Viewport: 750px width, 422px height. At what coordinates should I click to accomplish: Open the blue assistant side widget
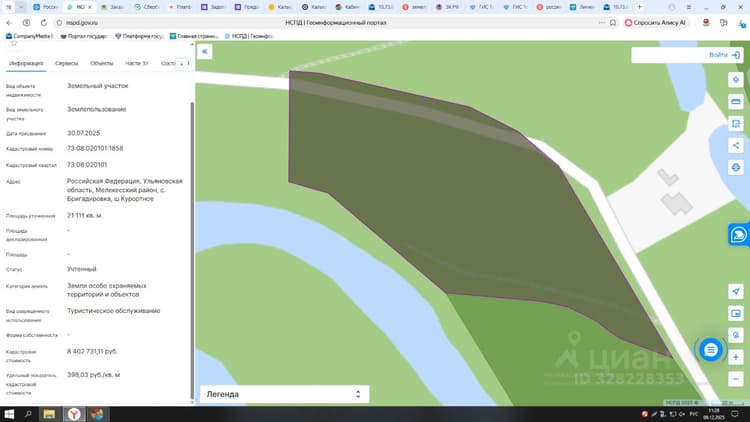pyautogui.click(x=739, y=235)
